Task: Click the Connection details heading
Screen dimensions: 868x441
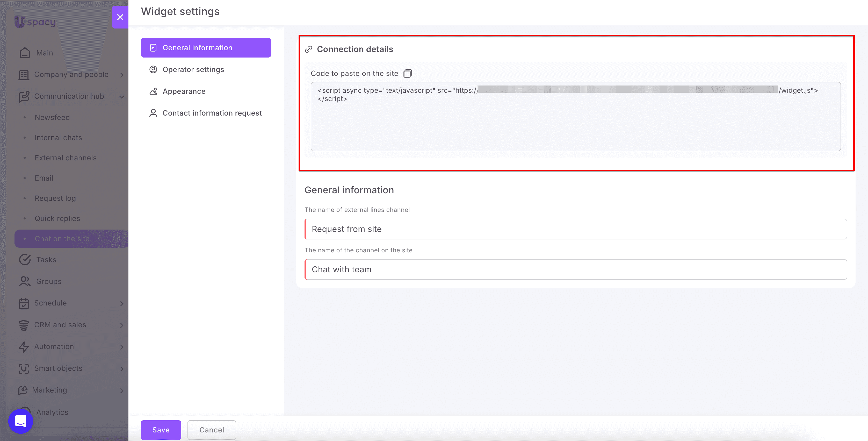Action: click(x=355, y=49)
